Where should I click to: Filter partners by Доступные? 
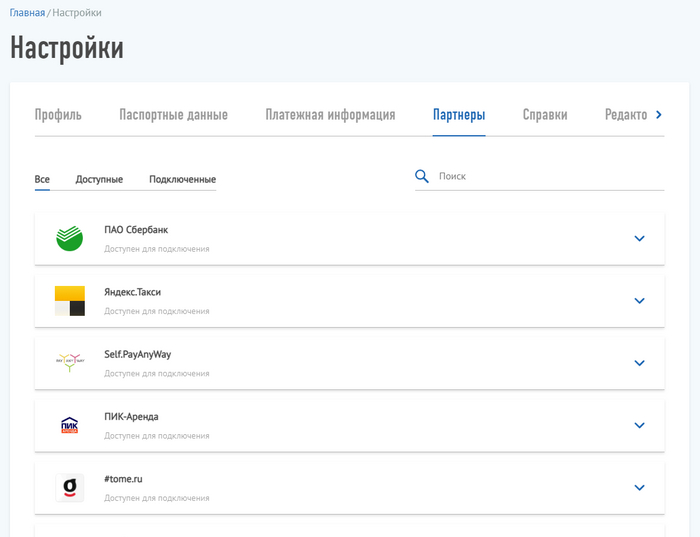tap(99, 179)
